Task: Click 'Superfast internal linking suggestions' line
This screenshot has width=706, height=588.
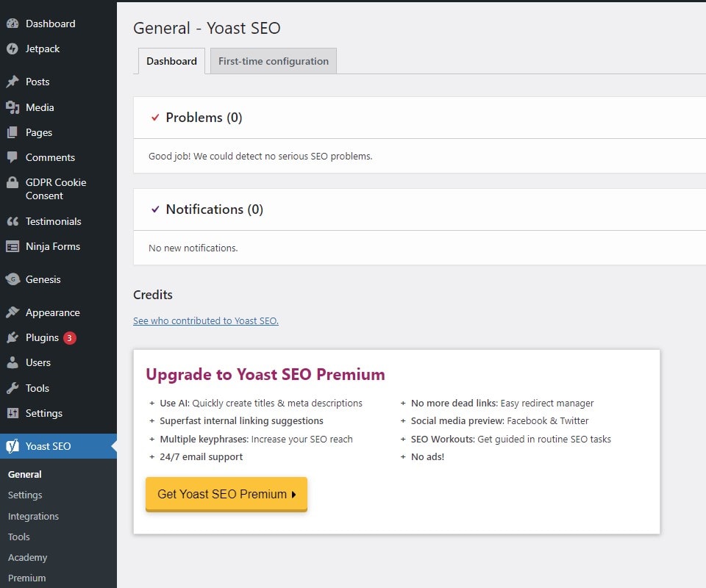Action: point(241,420)
